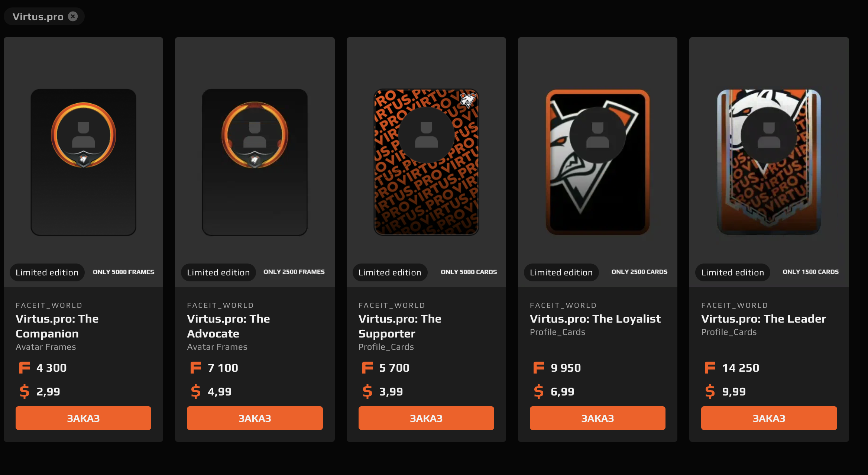The width and height of the screenshot is (868, 475).
Task: Order the Virtus.pro: The Loyalist card
Action: click(x=597, y=418)
